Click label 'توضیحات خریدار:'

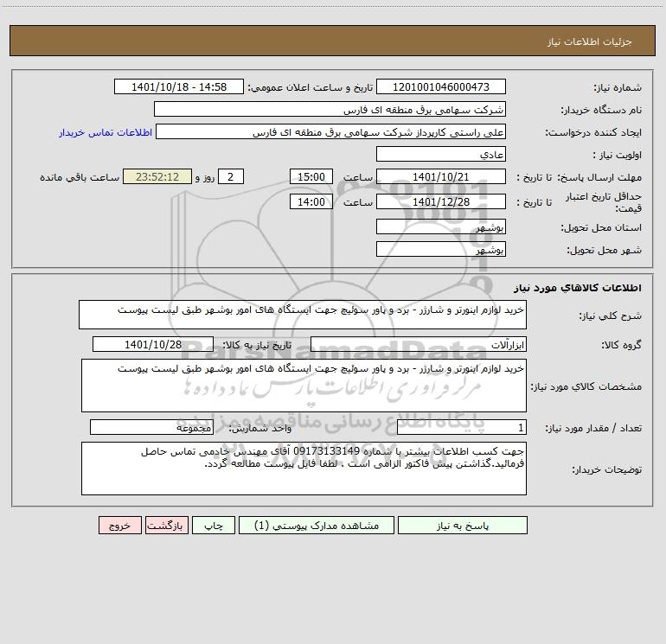coord(606,470)
